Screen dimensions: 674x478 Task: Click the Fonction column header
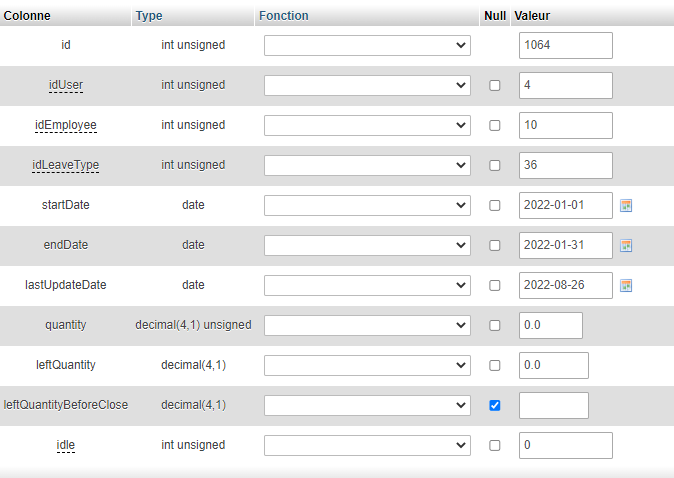point(283,16)
